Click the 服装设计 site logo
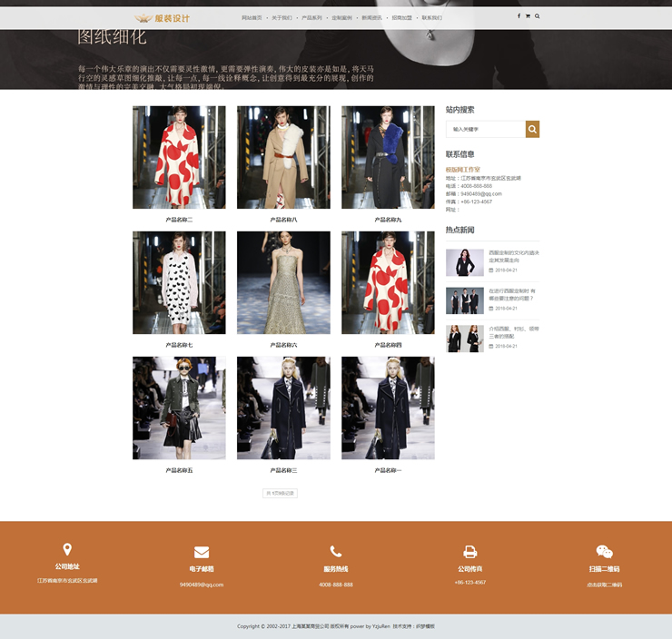 click(x=163, y=17)
